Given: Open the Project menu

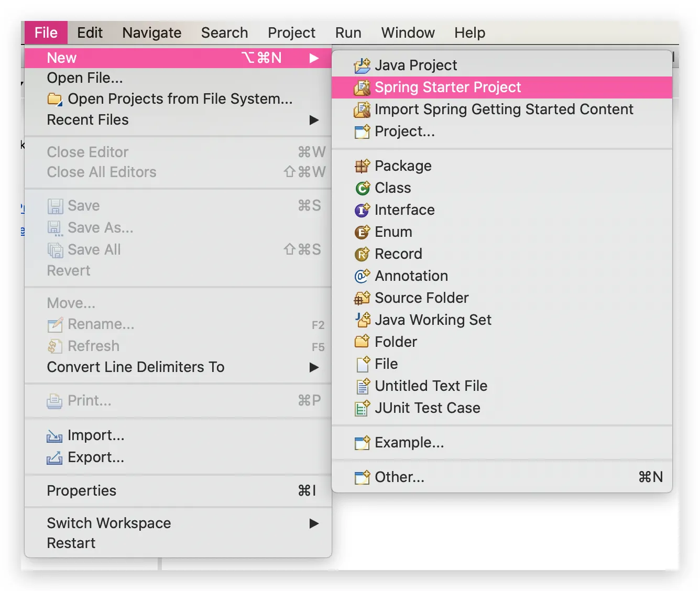Looking at the screenshot, I should click(x=292, y=32).
